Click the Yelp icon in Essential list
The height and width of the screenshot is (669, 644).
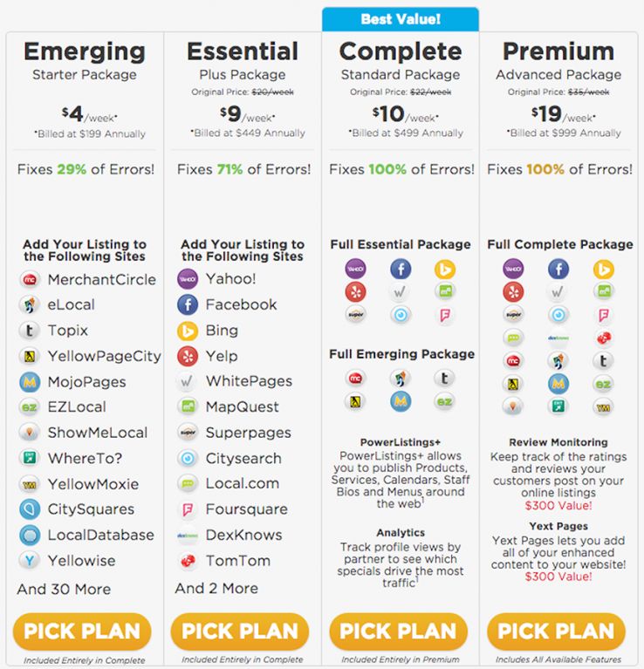point(188,356)
